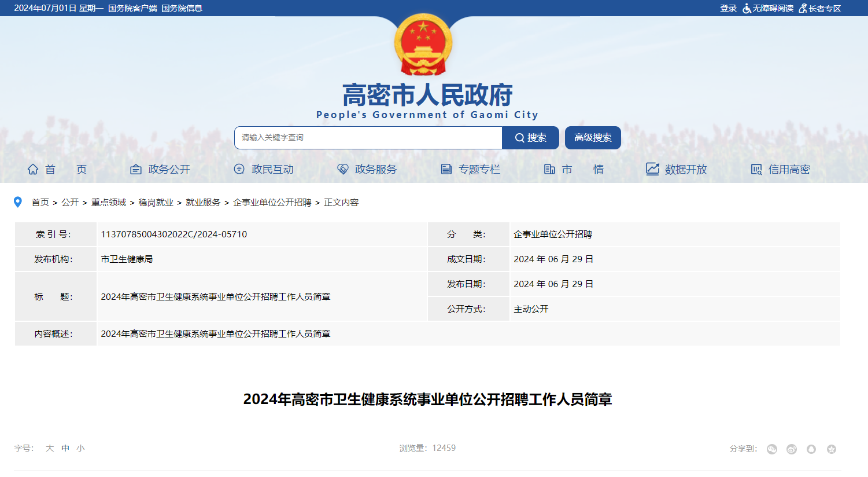Image resolution: width=868 pixels, height=477 pixels.
Task: Go to 公开 in breadcrumb
Action: 70,202
